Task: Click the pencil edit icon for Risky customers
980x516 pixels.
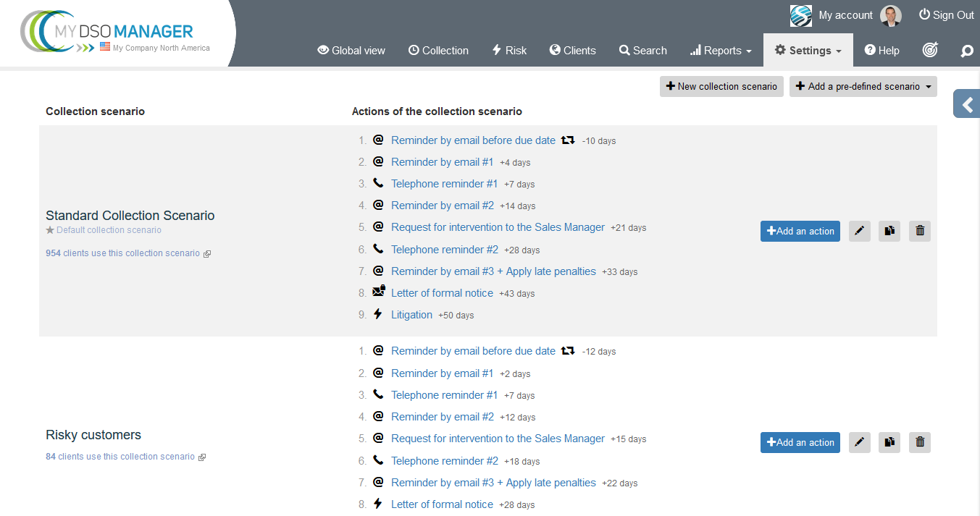Action: pos(859,442)
